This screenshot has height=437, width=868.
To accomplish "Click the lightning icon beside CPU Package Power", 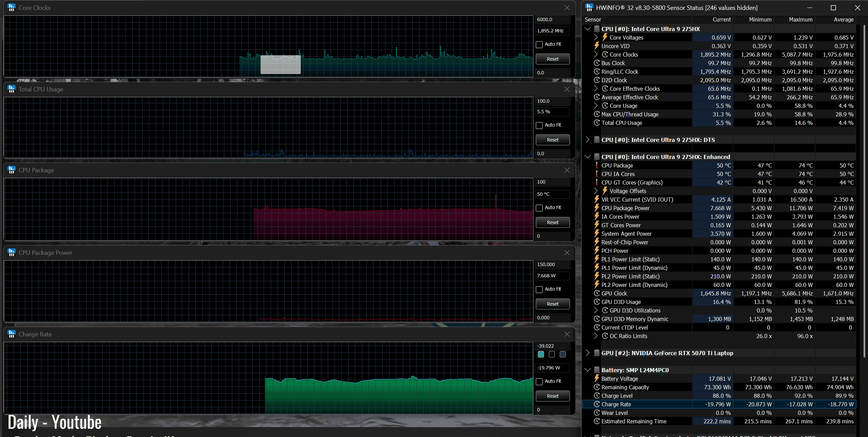I will point(597,208).
